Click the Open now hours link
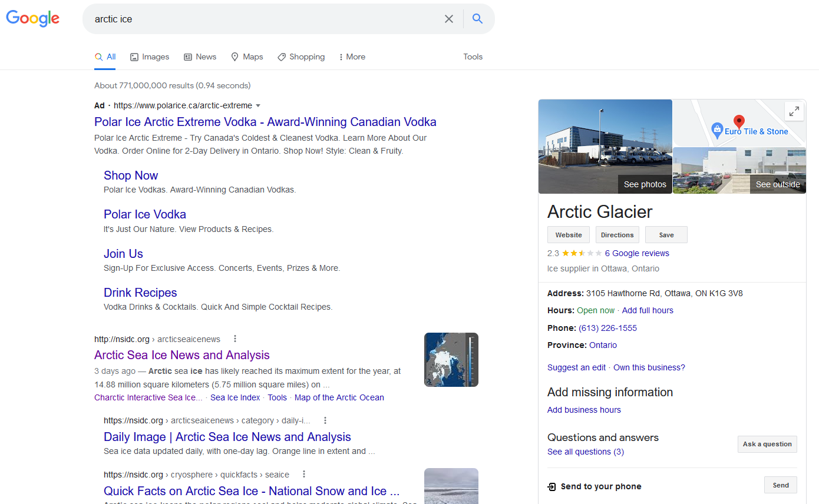This screenshot has width=819, height=504. pos(596,310)
